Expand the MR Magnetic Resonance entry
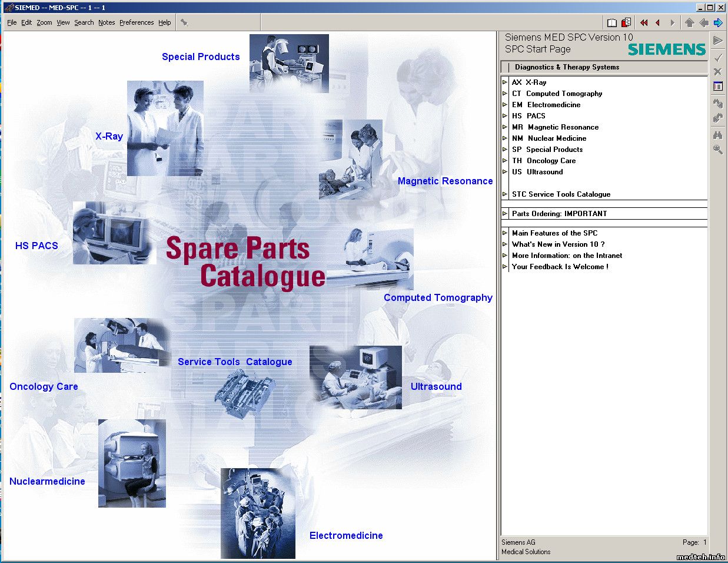728x563 pixels. (505, 127)
